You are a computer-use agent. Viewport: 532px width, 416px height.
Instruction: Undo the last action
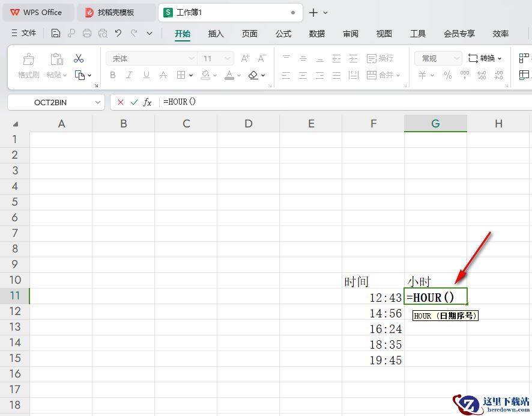pos(118,33)
